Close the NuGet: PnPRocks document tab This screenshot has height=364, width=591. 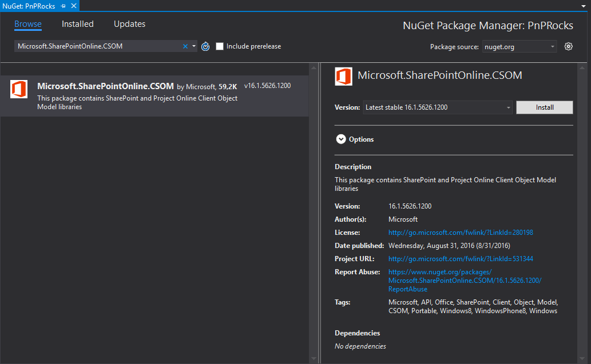[x=73, y=6]
